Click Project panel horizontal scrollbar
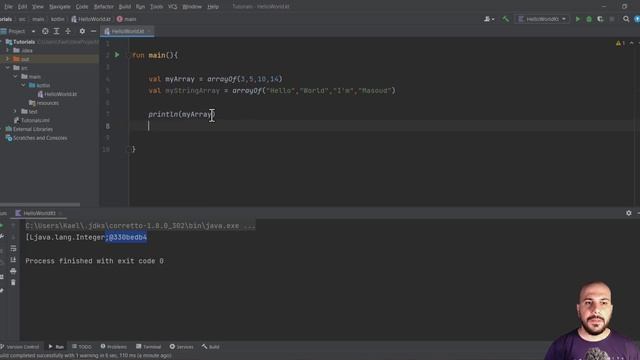 pyautogui.click(x=40, y=204)
